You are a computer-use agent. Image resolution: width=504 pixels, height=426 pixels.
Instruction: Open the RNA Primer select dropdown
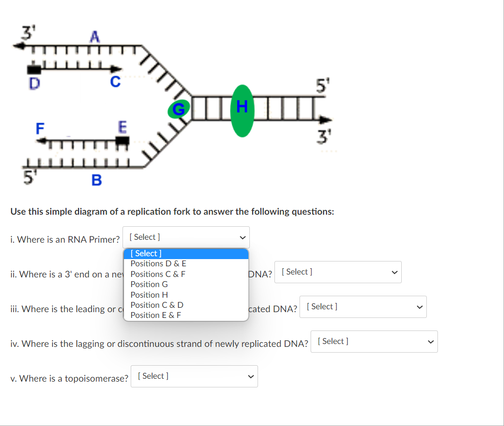(186, 237)
